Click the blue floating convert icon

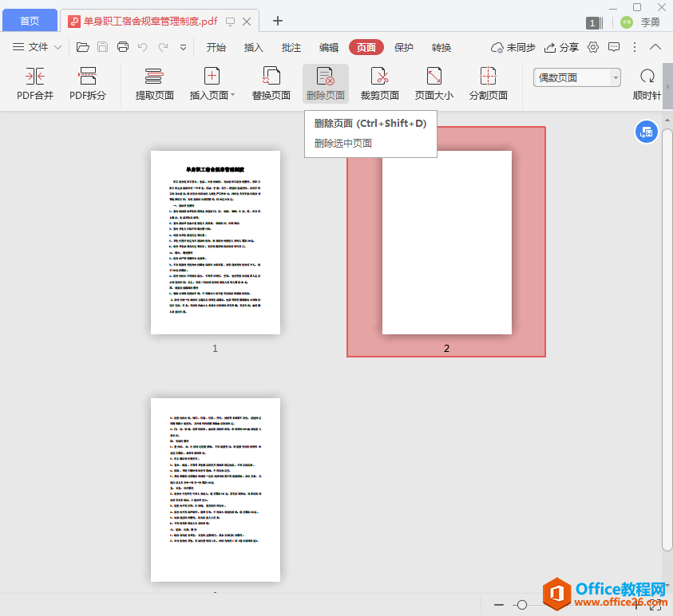tap(647, 132)
